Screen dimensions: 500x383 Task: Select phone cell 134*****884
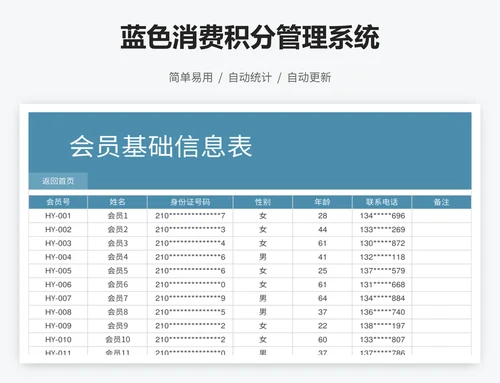[382, 298]
